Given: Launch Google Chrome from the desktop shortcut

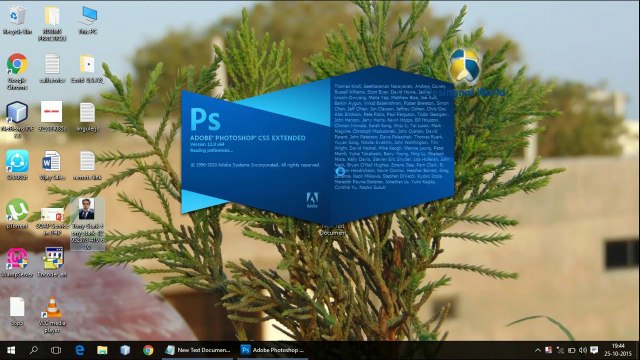Looking at the screenshot, I should (x=17, y=71).
